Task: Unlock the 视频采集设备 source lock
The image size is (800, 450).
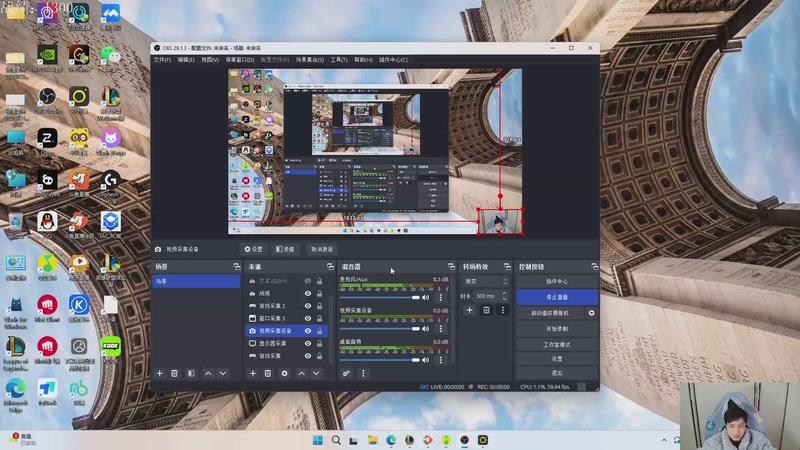Action: (x=319, y=331)
